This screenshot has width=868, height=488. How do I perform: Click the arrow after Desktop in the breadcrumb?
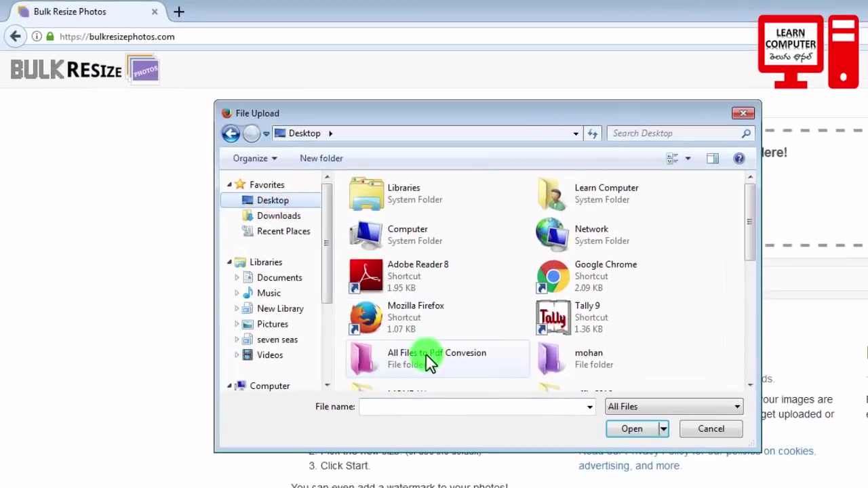(331, 134)
